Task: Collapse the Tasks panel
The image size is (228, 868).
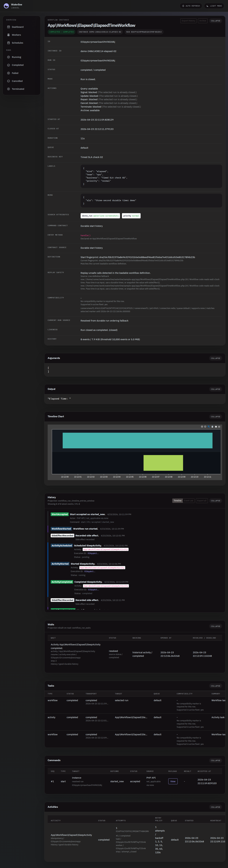Action: (x=215, y=686)
